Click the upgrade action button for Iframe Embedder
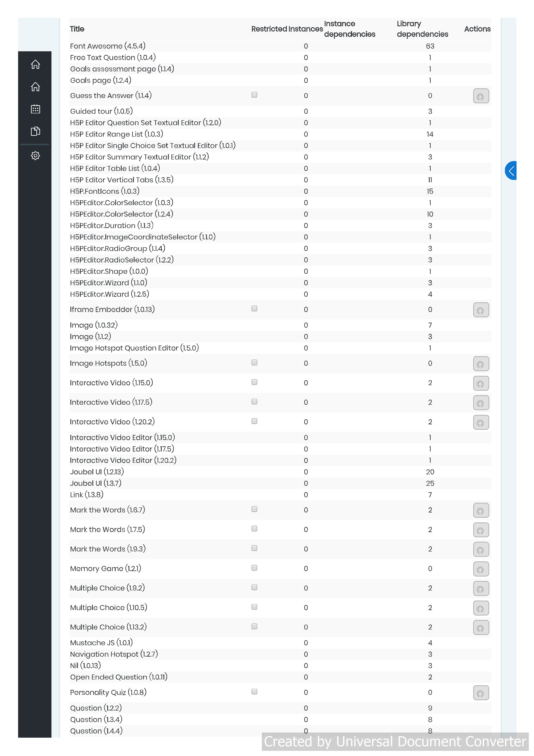 click(481, 310)
